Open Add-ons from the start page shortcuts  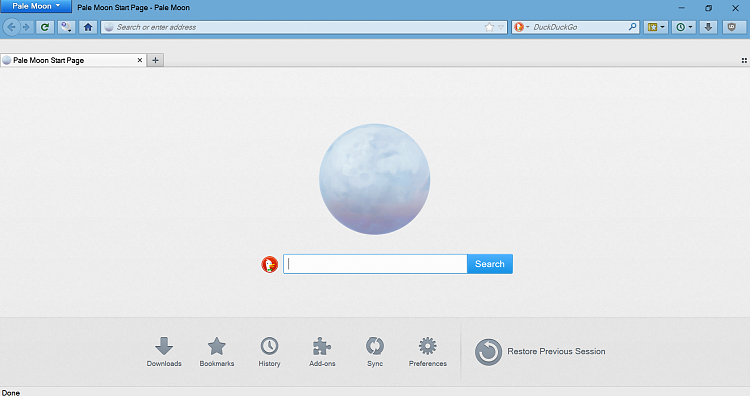pyautogui.click(x=322, y=352)
